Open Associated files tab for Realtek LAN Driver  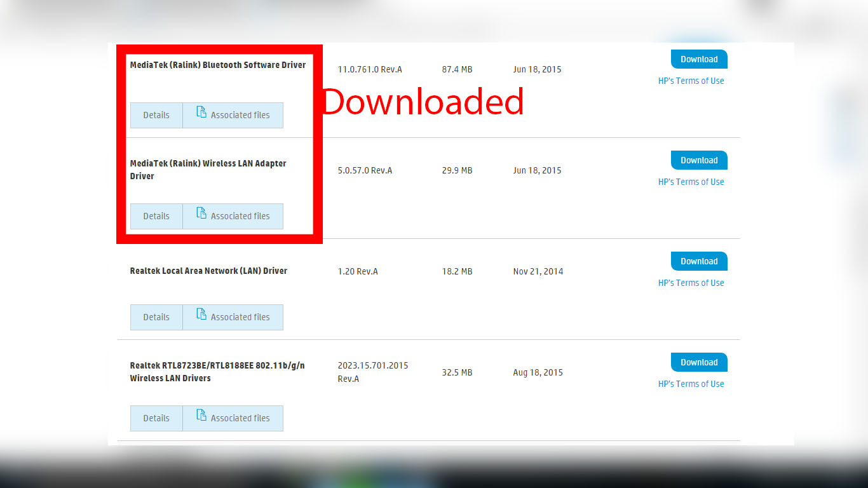pyautogui.click(x=233, y=317)
